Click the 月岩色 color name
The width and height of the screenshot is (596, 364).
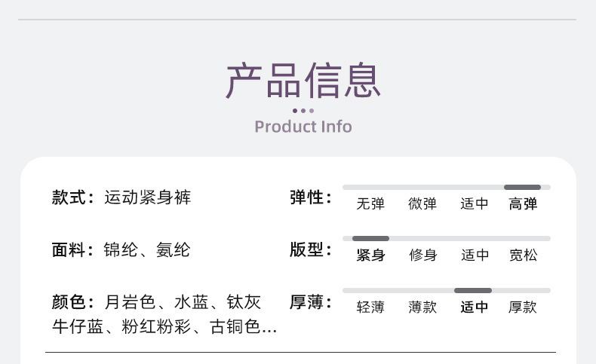130,302
